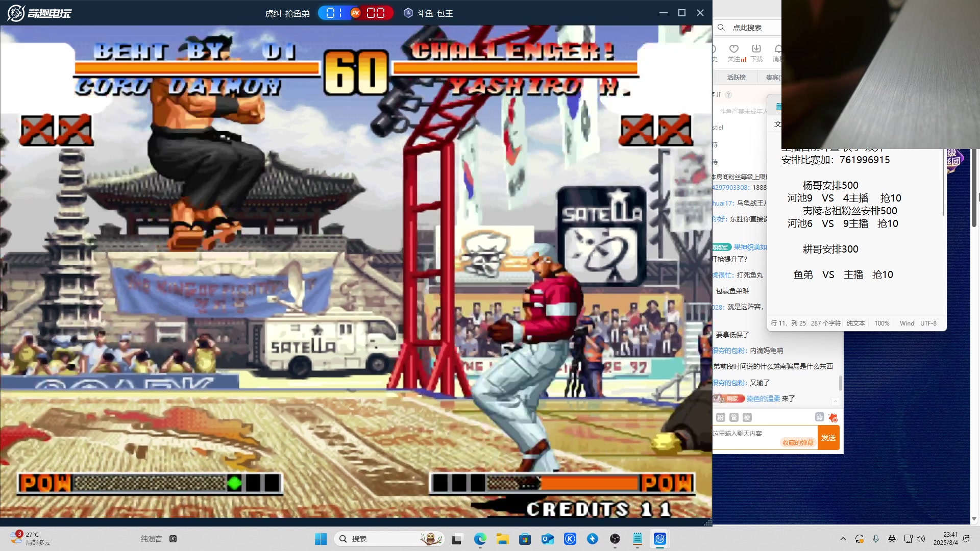This screenshot has width=980, height=551.
Task: Expand chat with the small up-chevron button
Action: click(x=835, y=402)
